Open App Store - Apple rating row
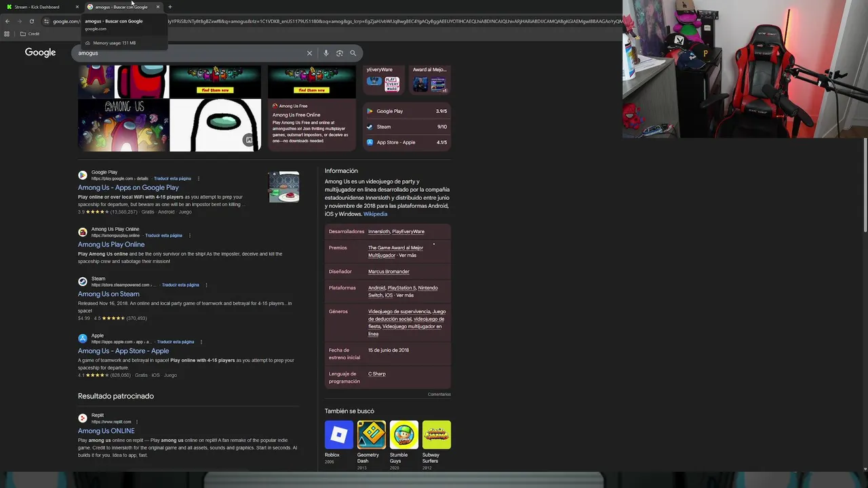Image resolution: width=868 pixels, height=488 pixels. pyautogui.click(x=407, y=142)
